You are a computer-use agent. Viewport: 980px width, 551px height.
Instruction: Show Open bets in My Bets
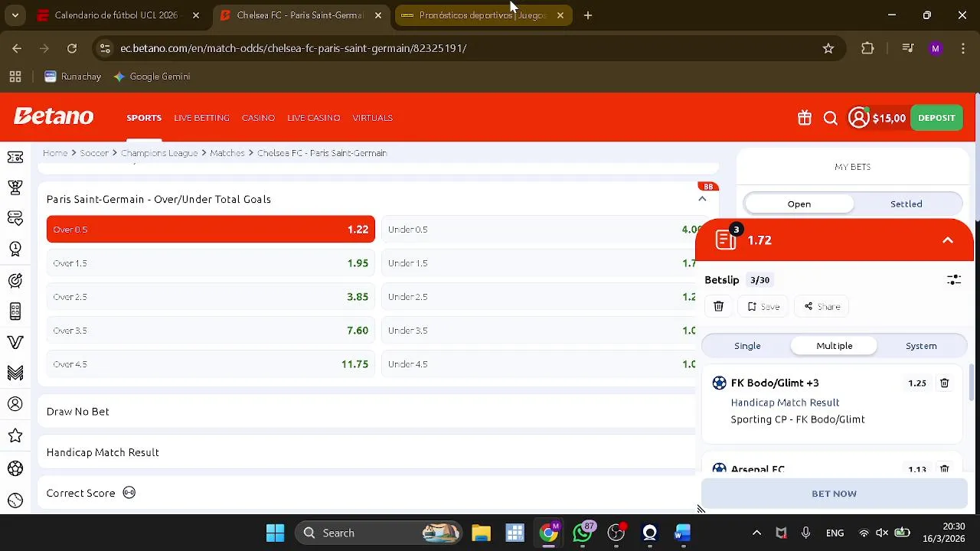tap(799, 204)
